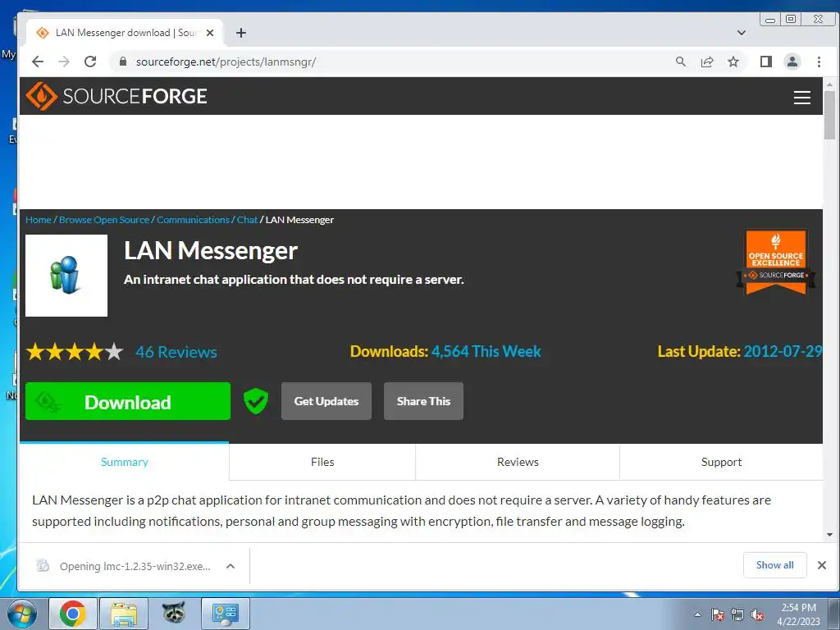Click the green Download button
The image size is (840, 630).
128,401
